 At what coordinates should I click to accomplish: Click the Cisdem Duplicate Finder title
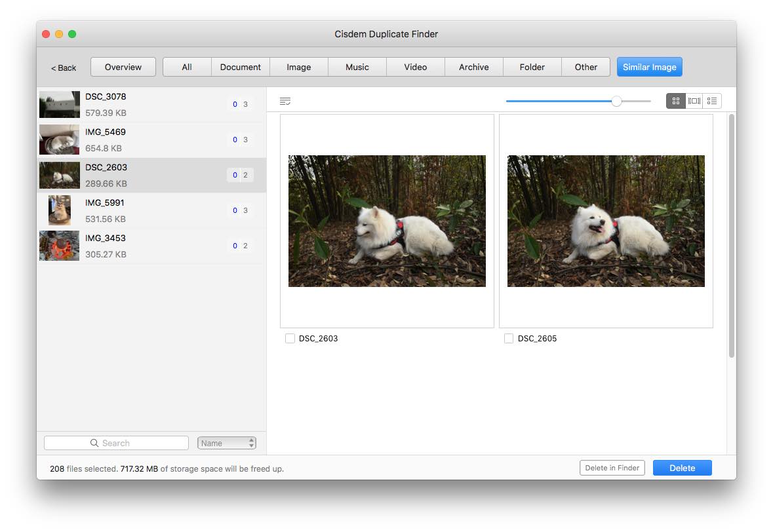click(x=386, y=34)
